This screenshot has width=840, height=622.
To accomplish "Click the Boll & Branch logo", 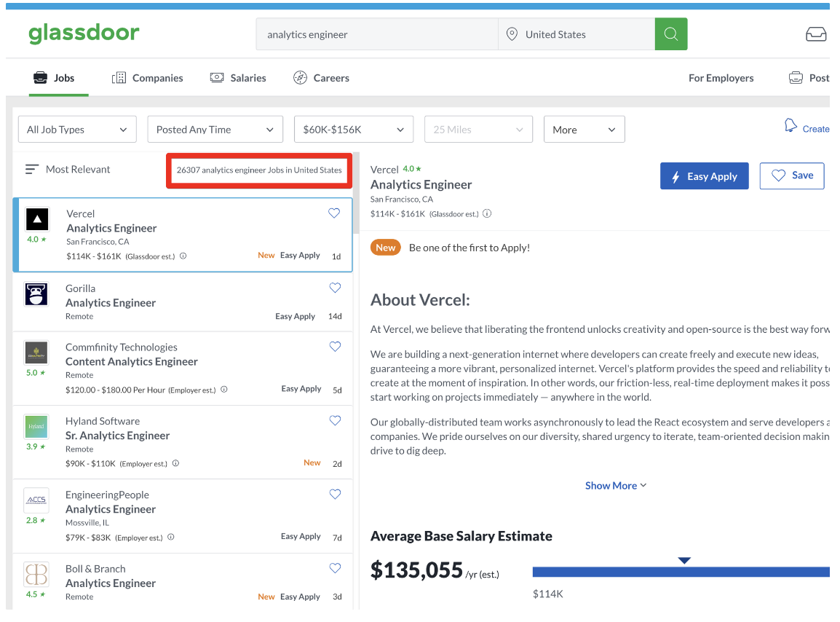I will pyautogui.click(x=36, y=574).
